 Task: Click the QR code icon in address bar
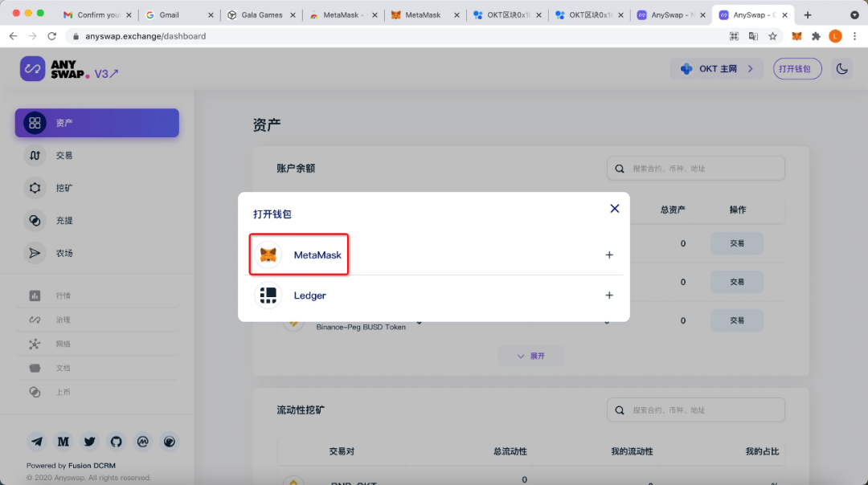pos(734,36)
